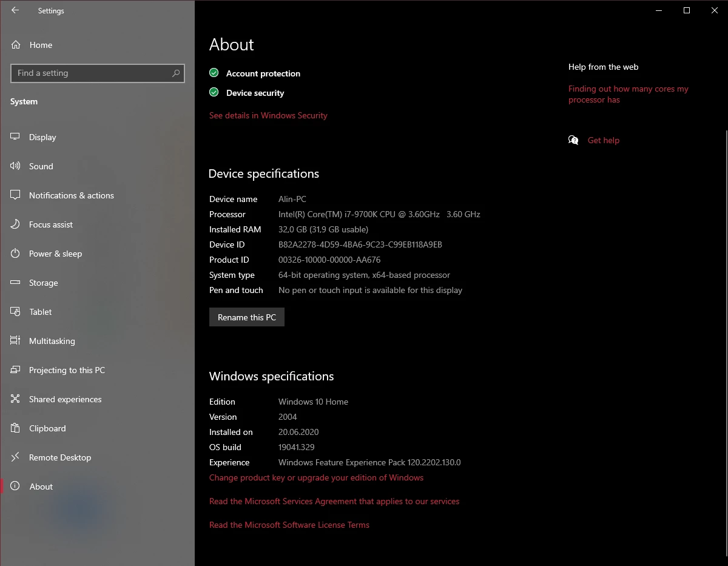This screenshot has height=566, width=728.
Task: Select the About info icon
Action: tap(16, 487)
